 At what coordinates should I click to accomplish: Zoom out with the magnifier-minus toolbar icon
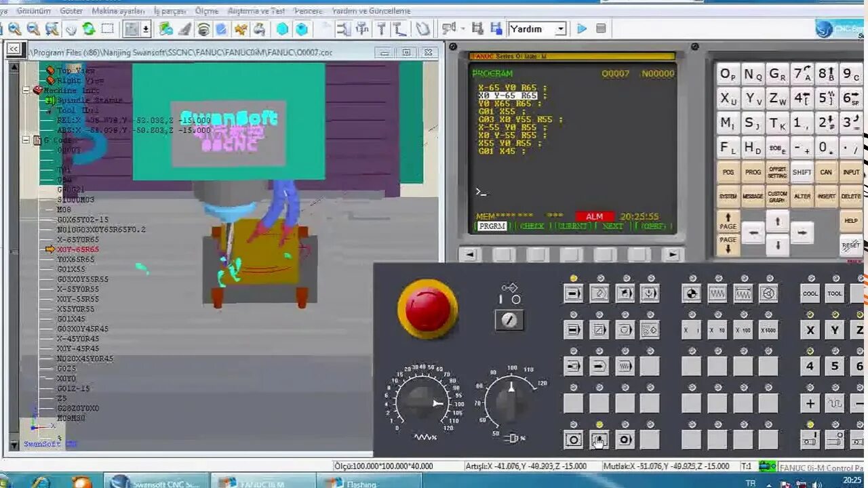(x=33, y=29)
